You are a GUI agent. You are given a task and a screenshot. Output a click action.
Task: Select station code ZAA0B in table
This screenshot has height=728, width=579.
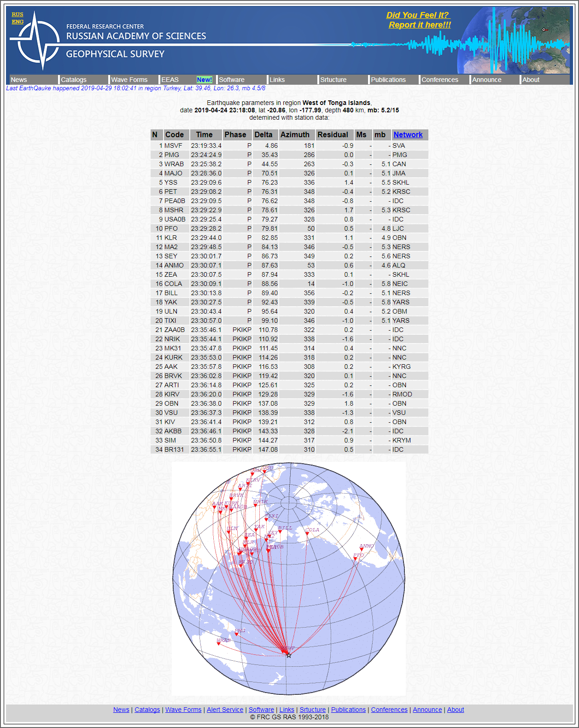click(x=175, y=330)
